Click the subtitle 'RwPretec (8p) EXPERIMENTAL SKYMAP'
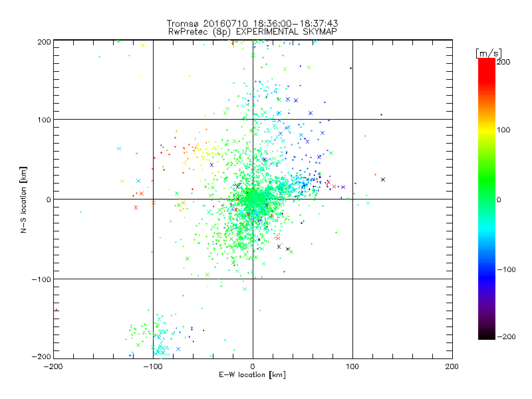 (252, 32)
